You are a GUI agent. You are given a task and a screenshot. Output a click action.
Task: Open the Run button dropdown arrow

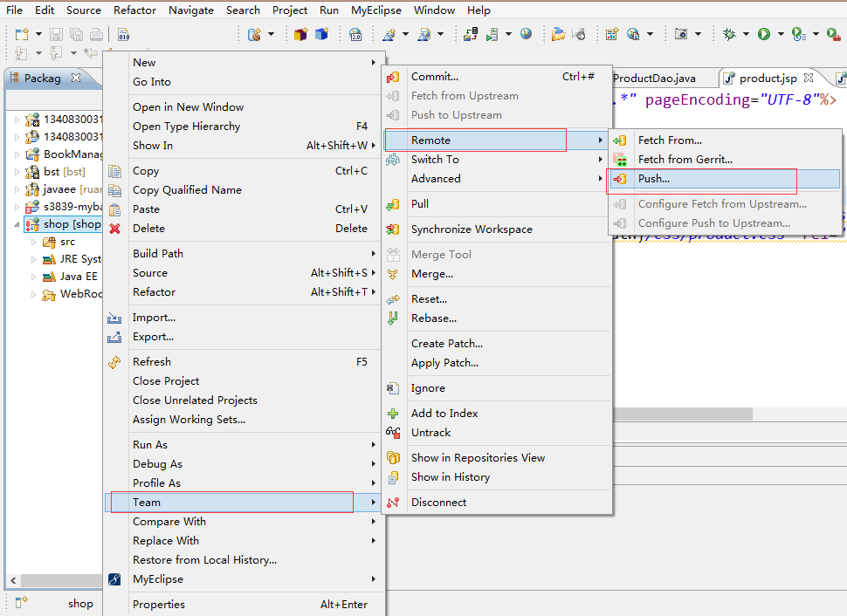click(x=781, y=34)
